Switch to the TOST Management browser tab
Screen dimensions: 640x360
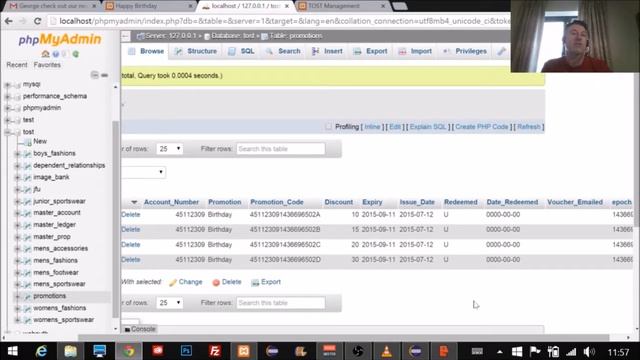coord(342,6)
